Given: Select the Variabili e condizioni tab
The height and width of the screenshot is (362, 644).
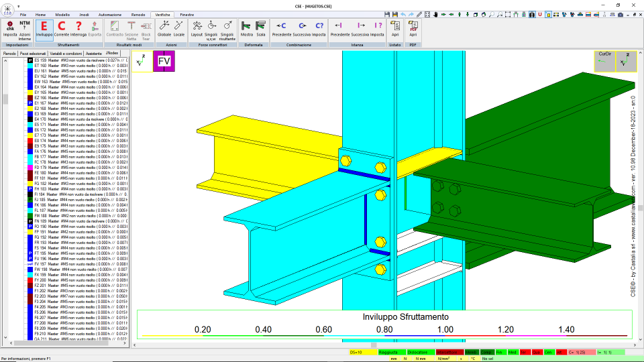Looking at the screenshot, I should (66, 54).
